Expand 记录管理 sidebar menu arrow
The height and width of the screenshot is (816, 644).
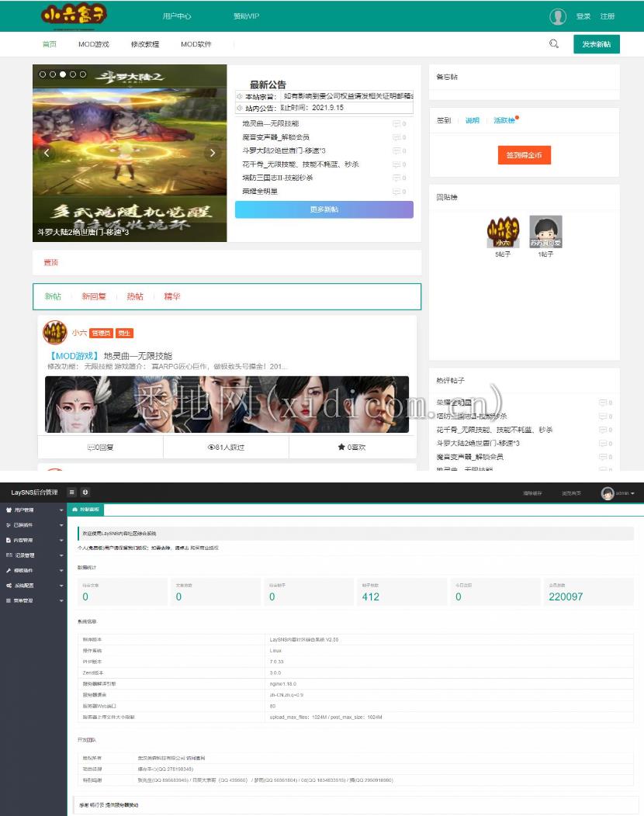(x=61, y=556)
